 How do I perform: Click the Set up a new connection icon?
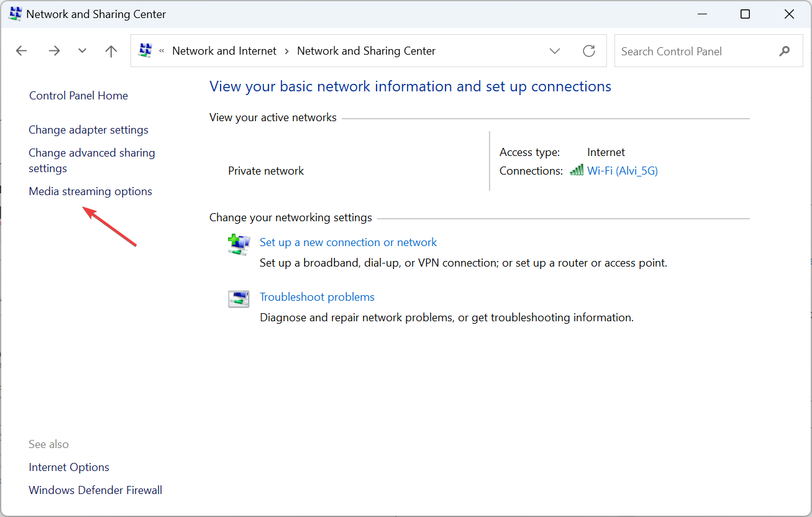[239, 243]
